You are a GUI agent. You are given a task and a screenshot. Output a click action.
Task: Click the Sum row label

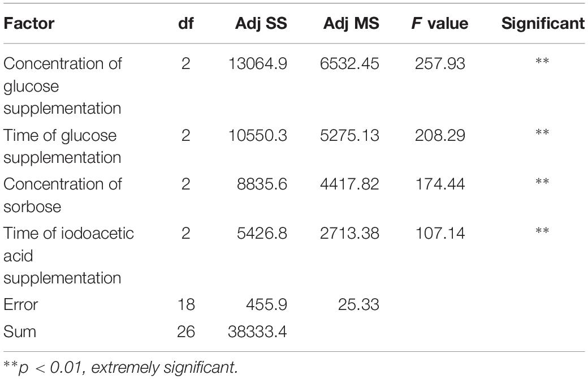tap(19, 331)
